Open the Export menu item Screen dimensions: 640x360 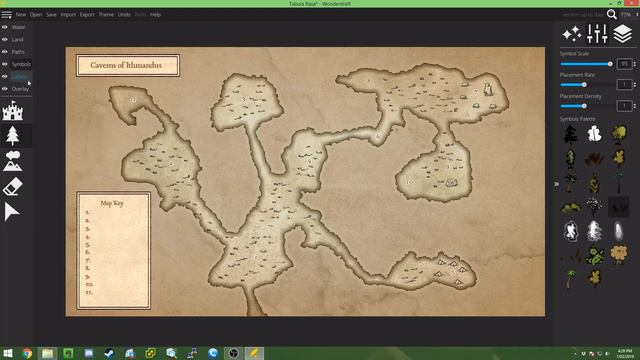click(x=87, y=15)
